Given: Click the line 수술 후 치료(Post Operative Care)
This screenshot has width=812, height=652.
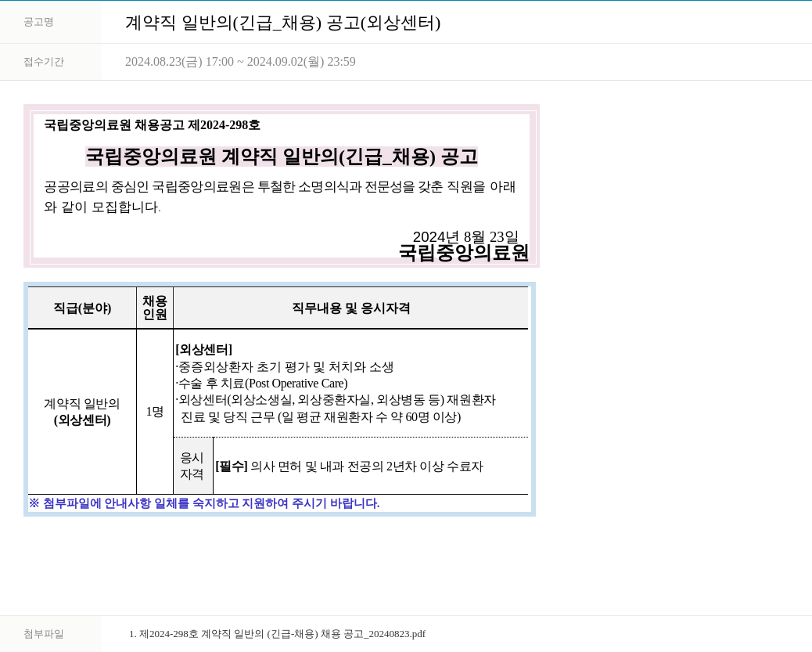Looking at the screenshot, I should [261, 384].
